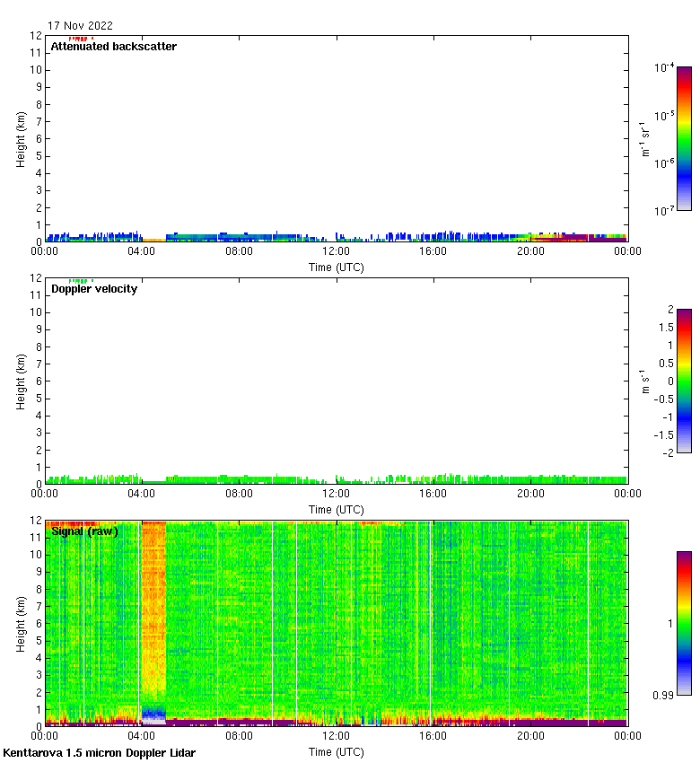
Task: Select the "Doppler velocity" panel title
Action: pyautogui.click(x=94, y=289)
